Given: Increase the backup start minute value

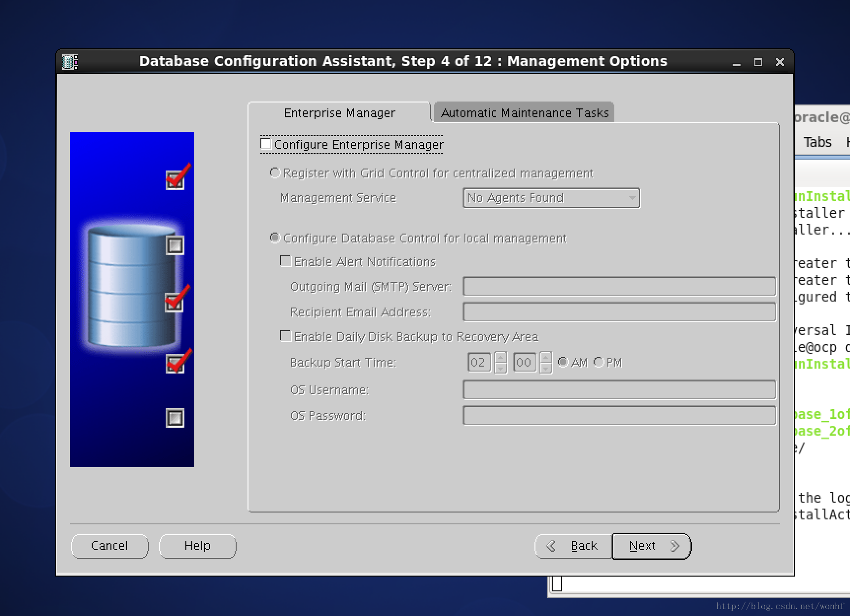Looking at the screenshot, I should [546, 357].
